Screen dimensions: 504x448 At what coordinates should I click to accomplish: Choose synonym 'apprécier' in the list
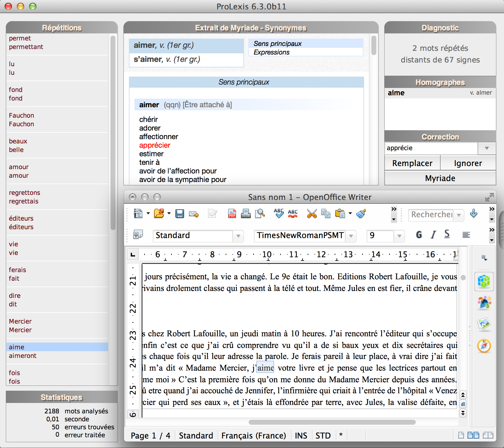[x=155, y=145]
